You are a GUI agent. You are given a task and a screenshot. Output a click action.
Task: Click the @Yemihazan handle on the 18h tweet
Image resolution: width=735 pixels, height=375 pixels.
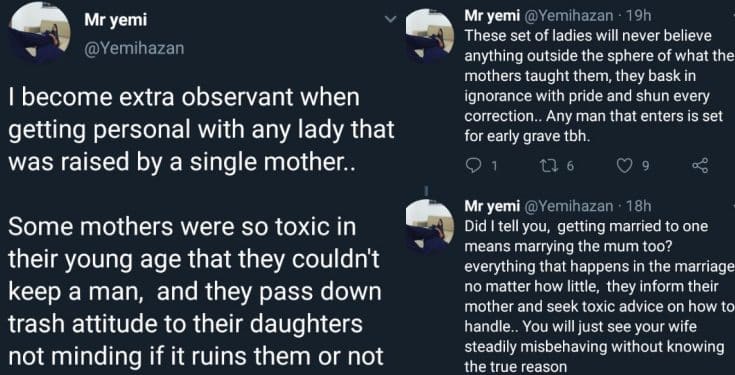click(x=568, y=206)
